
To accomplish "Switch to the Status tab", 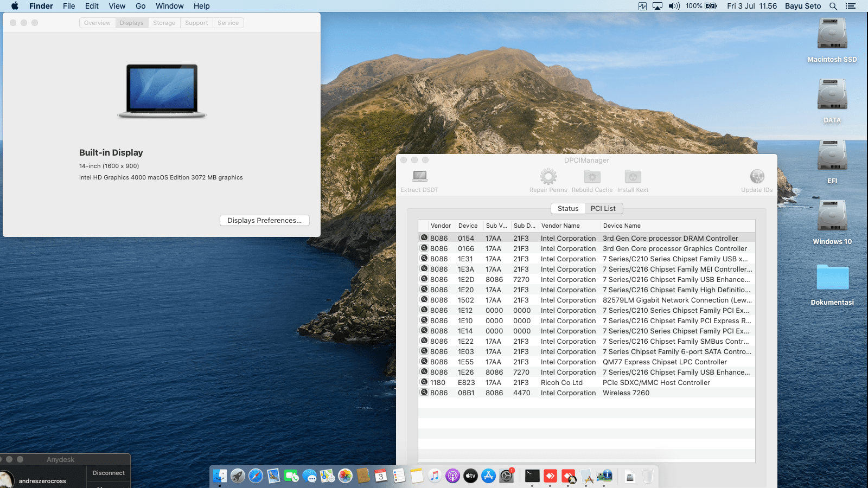I will point(567,209).
